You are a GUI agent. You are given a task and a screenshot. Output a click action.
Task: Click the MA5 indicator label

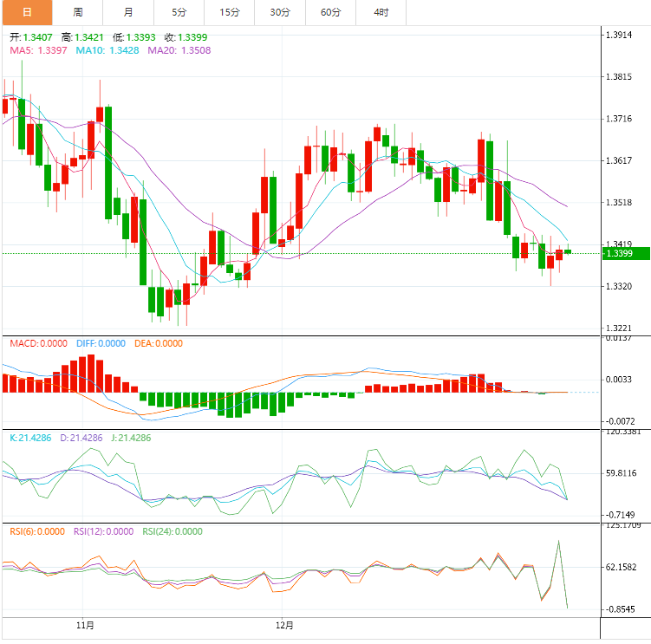pos(38,50)
